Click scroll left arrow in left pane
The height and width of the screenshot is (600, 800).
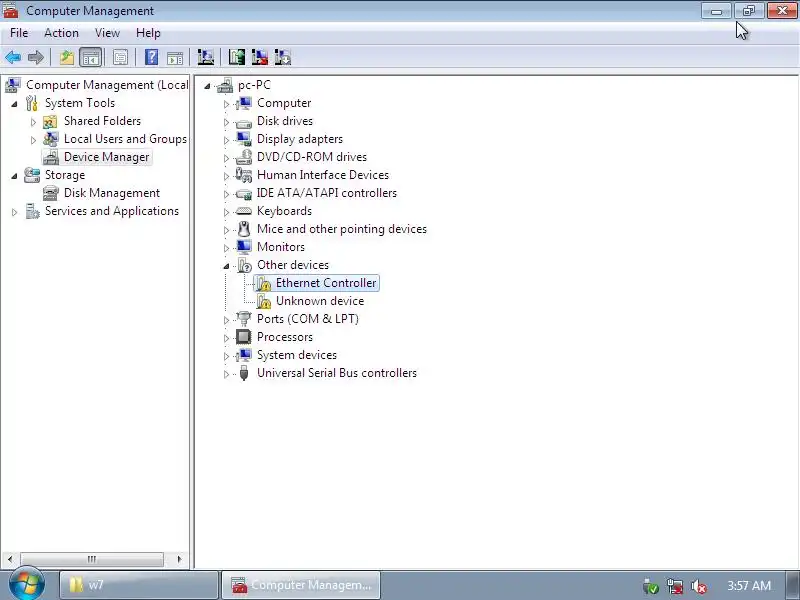tap(10, 559)
